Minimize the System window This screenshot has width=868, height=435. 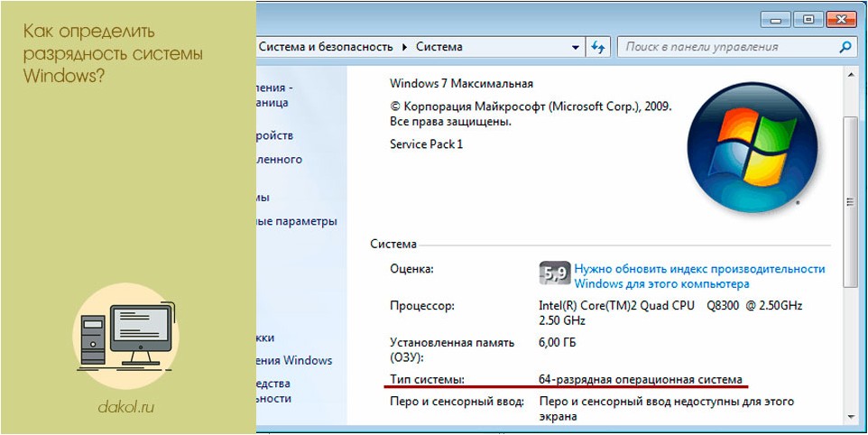click(776, 20)
